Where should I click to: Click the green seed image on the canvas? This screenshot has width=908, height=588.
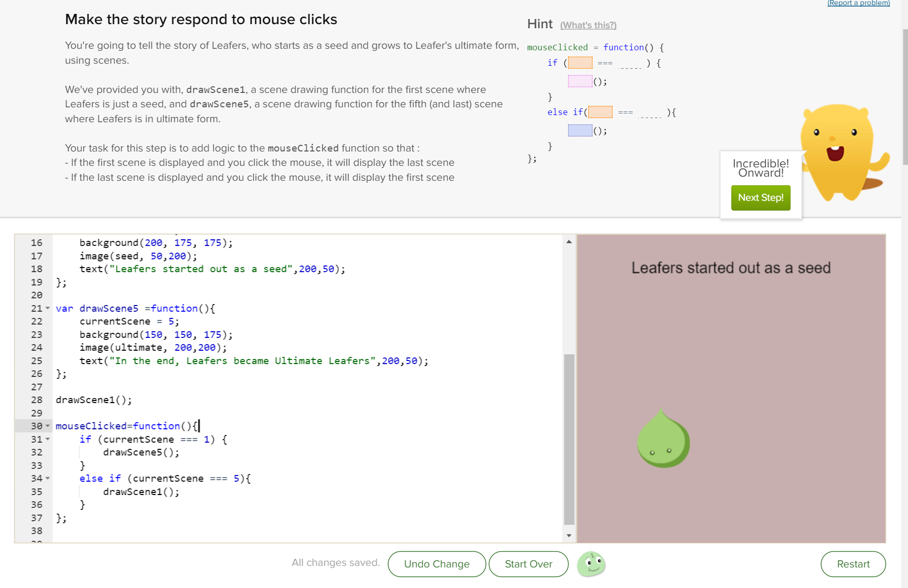click(663, 439)
